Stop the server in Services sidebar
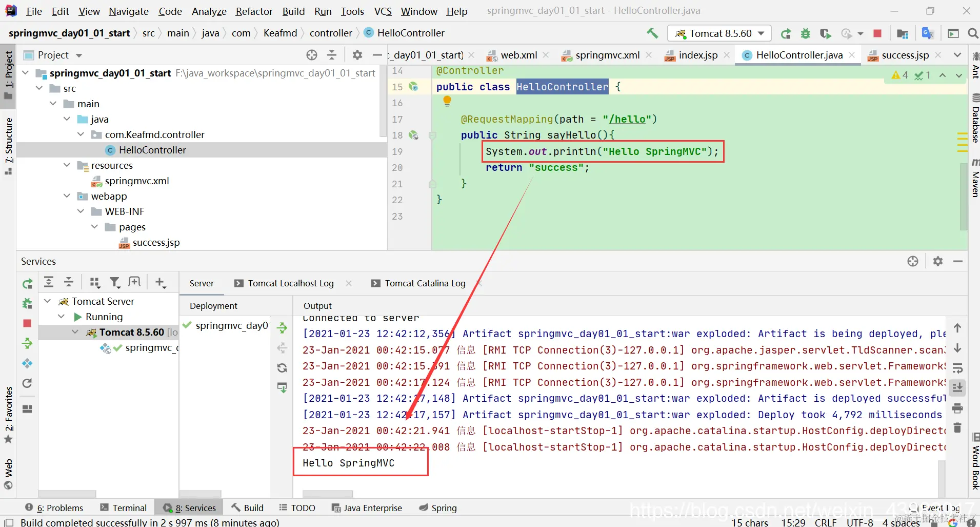The height and width of the screenshot is (527, 980). (28, 323)
